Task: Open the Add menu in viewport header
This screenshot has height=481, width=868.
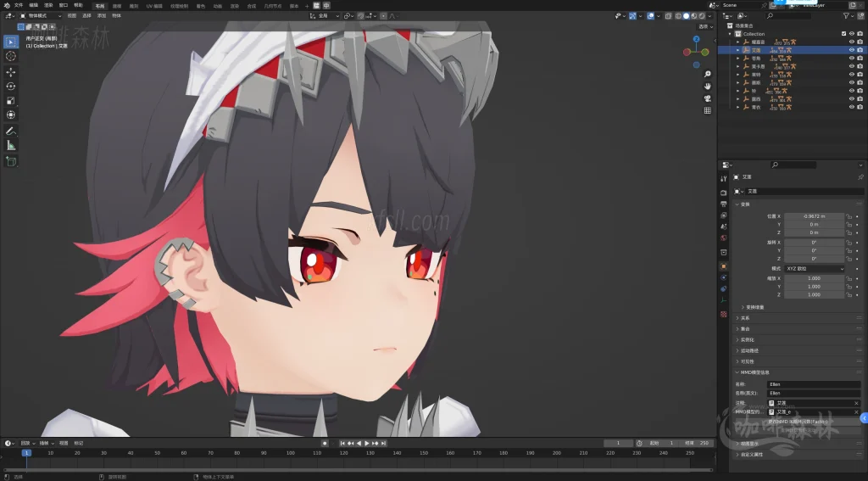Action: pos(102,16)
